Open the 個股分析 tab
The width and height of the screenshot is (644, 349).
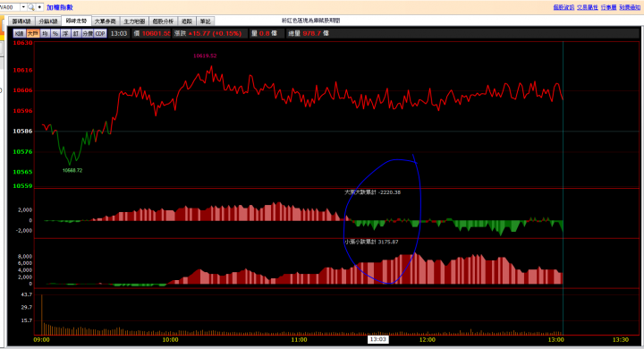pos(163,21)
